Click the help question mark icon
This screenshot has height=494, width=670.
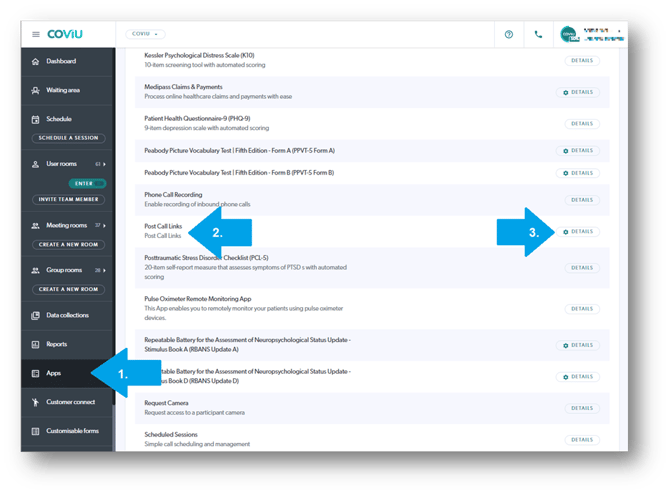tap(509, 34)
